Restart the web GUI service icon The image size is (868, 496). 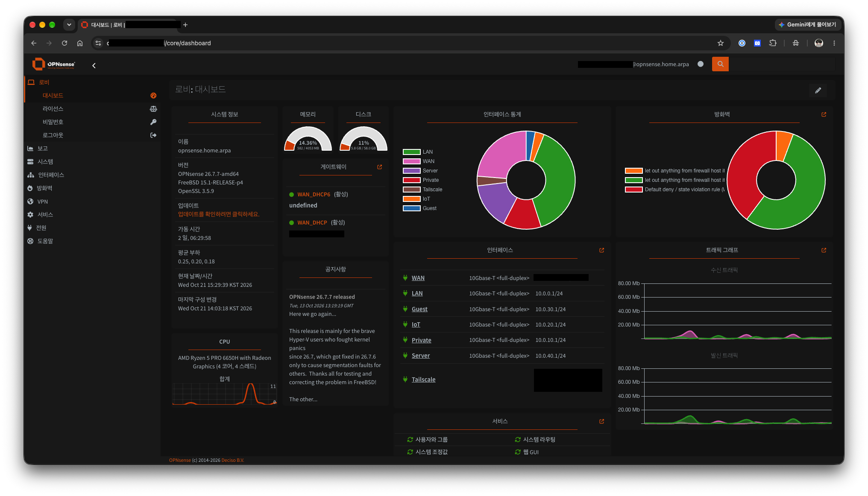point(518,452)
